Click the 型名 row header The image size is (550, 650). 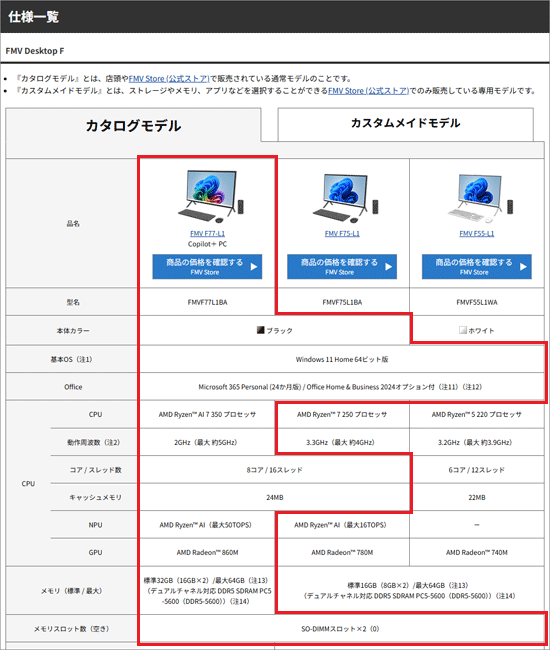(x=73, y=302)
